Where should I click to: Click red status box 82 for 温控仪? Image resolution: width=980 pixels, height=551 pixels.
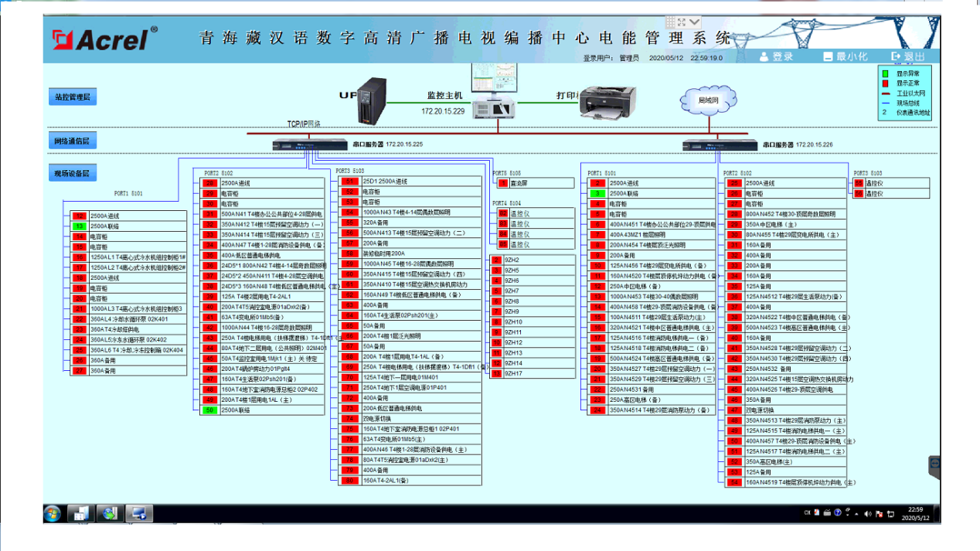pyautogui.click(x=502, y=212)
